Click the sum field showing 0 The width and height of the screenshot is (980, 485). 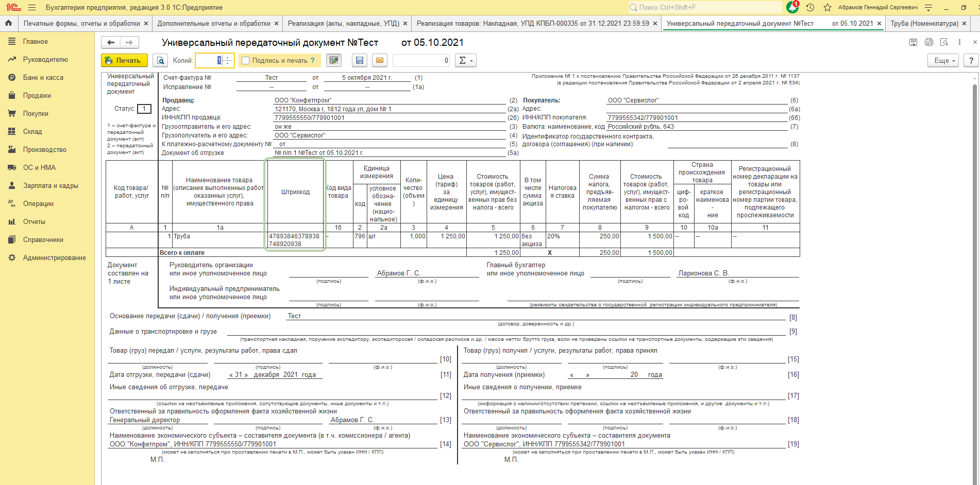click(421, 60)
